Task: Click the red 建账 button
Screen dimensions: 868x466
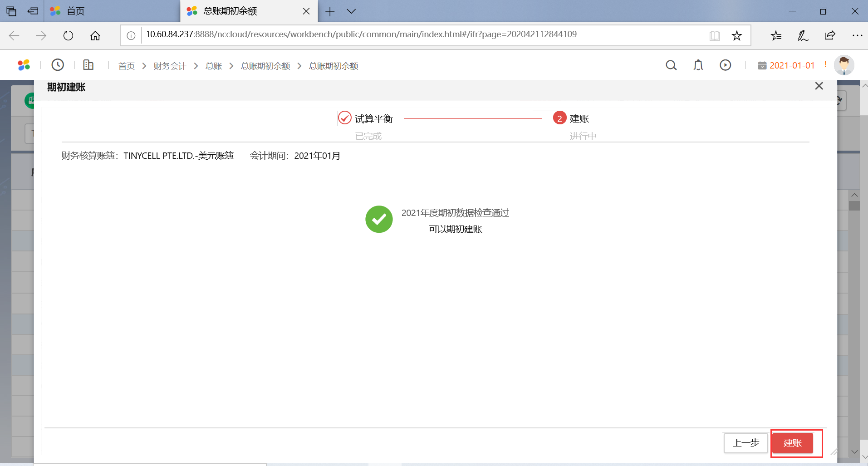Action: 792,443
